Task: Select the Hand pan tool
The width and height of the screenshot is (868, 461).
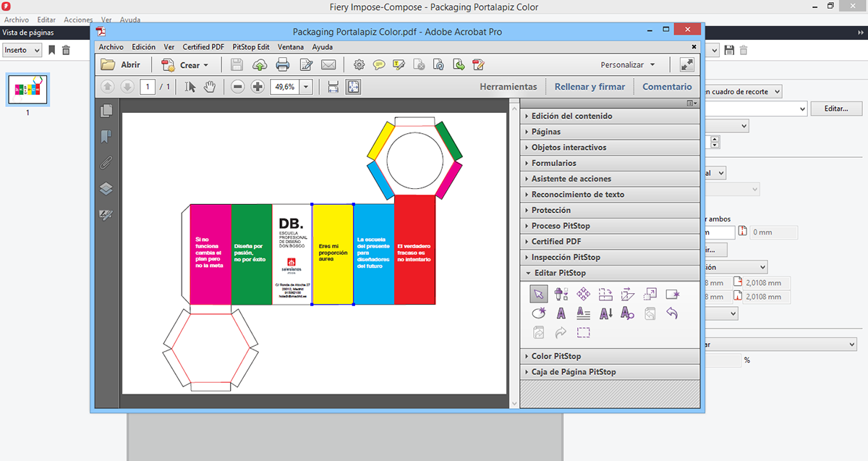Action: [210, 87]
